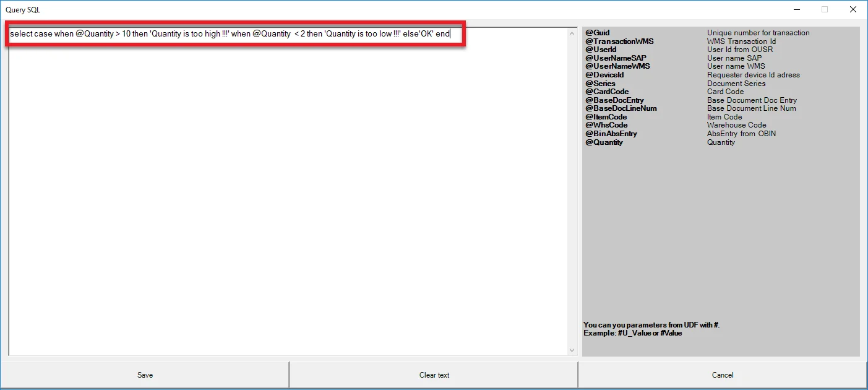Click the 'Card Code' description
868x390 pixels.
pos(726,92)
